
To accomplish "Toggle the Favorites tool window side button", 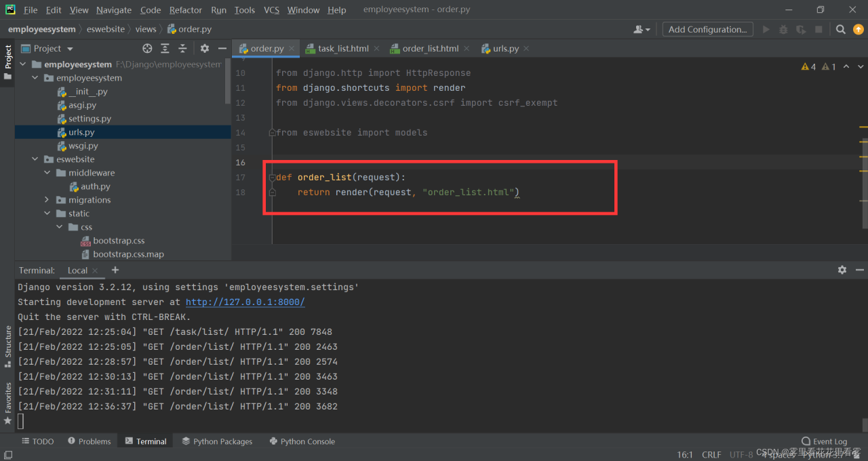I will coord(7,403).
